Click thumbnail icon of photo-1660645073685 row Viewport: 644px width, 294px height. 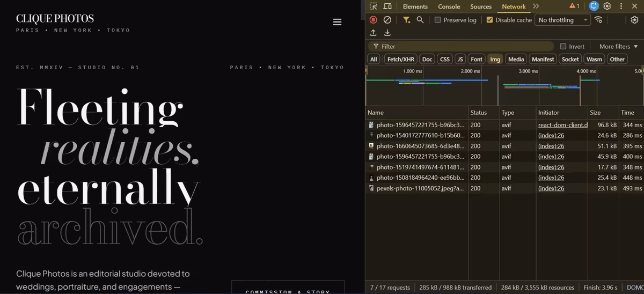371,146
